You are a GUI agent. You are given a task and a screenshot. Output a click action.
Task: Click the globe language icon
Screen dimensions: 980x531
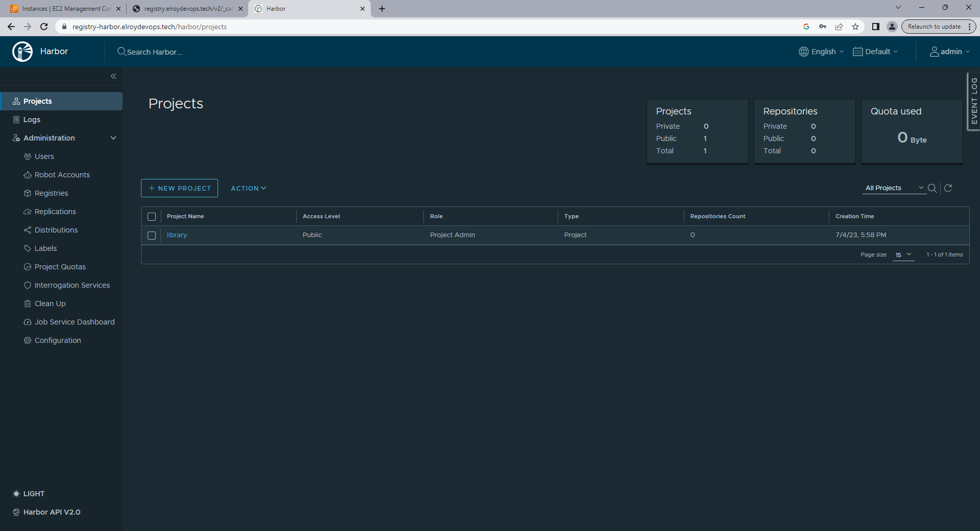pos(804,52)
